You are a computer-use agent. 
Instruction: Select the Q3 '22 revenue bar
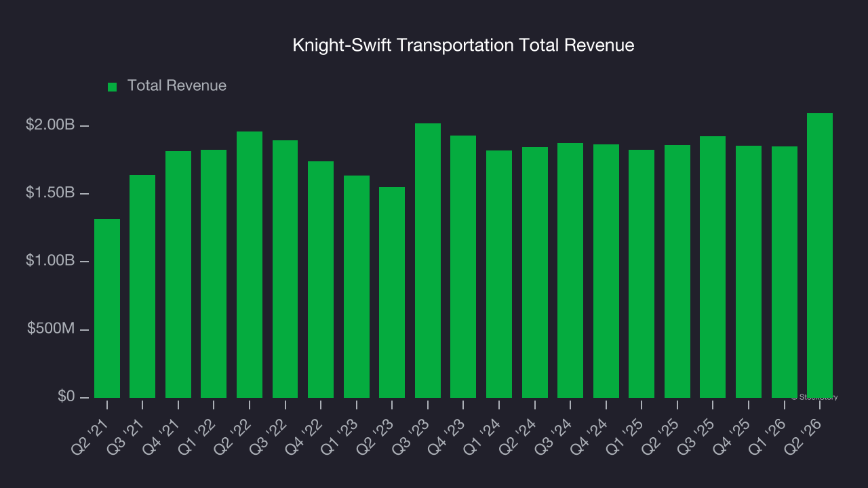(285, 269)
